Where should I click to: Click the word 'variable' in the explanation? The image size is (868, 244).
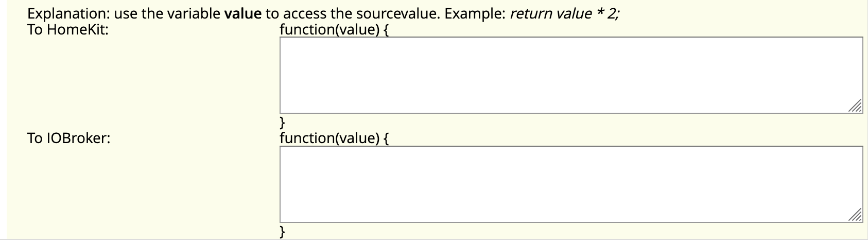coord(194,14)
